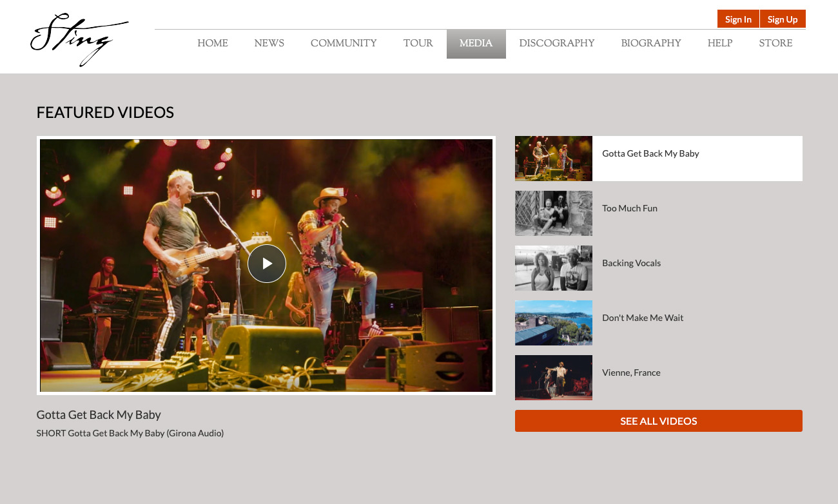Viewport: 838px width, 504px height.
Task: Open the Help menu item
Action: tap(719, 44)
